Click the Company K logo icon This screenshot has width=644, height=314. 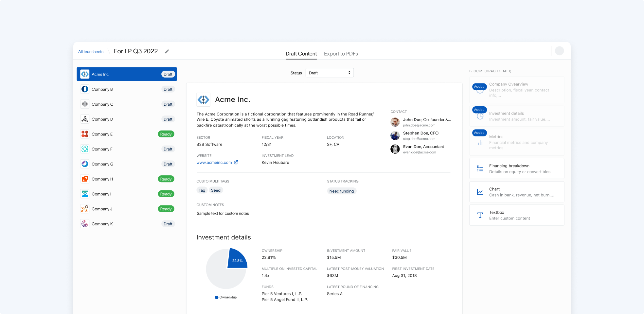(85, 224)
